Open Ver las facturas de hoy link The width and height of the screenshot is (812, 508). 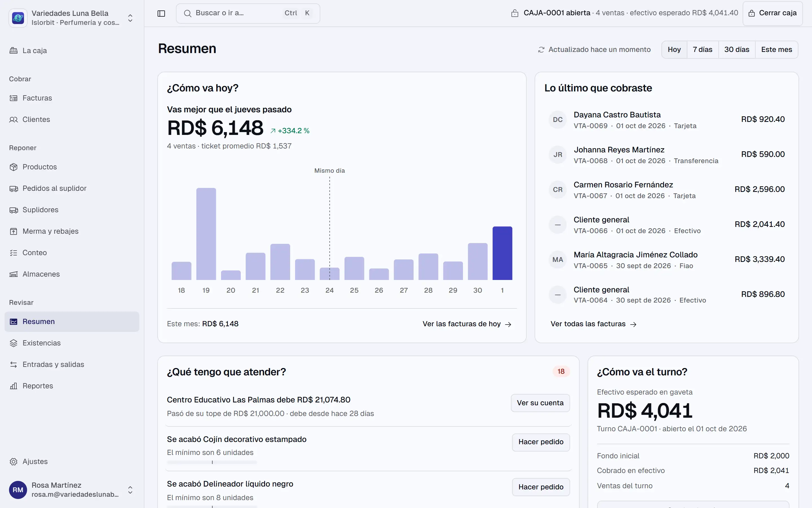(467, 324)
